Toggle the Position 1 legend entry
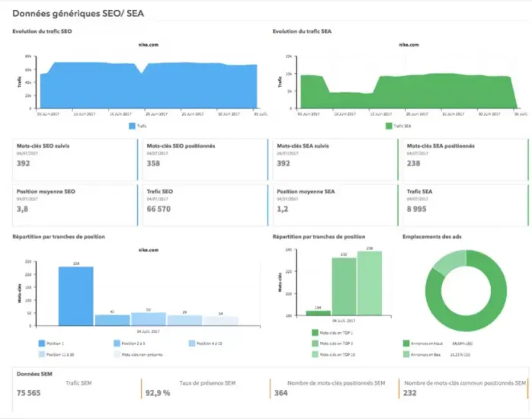Screen dimensions: 532x419 pyautogui.click(x=51, y=344)
